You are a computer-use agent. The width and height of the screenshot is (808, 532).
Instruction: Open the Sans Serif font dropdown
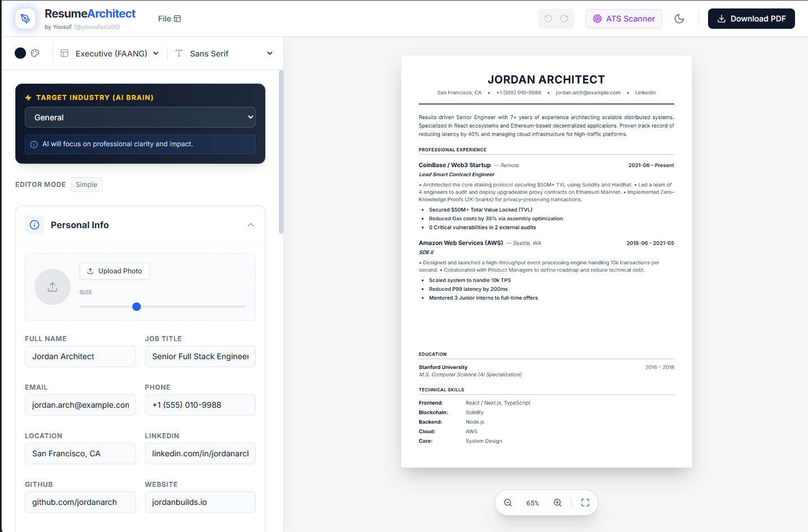(x=224, y=53)
